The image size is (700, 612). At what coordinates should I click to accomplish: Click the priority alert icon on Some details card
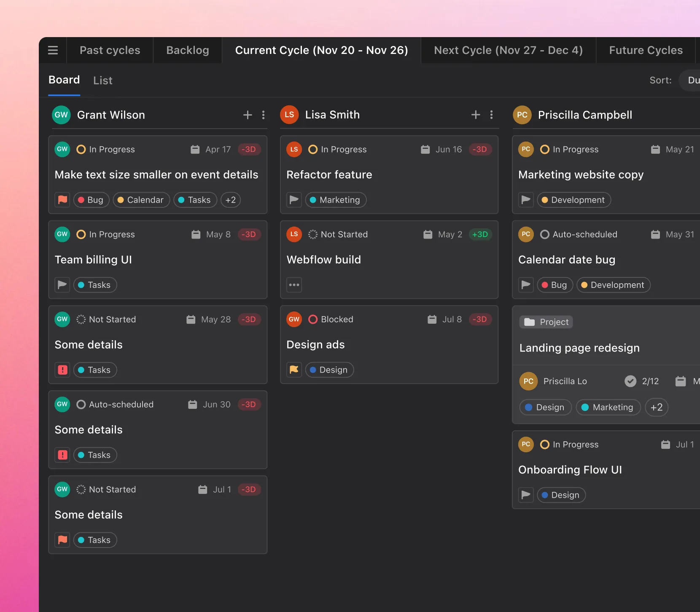(x=62, y=370)
